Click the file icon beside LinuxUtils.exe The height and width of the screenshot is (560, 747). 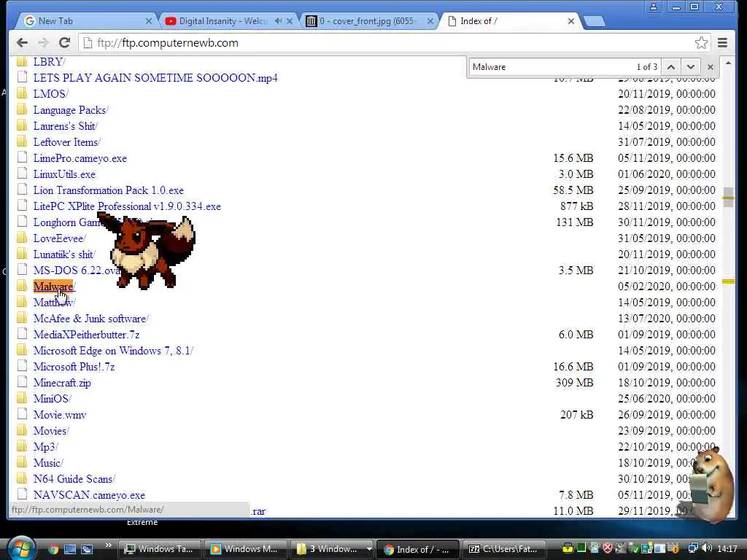[x=22, y=174]
